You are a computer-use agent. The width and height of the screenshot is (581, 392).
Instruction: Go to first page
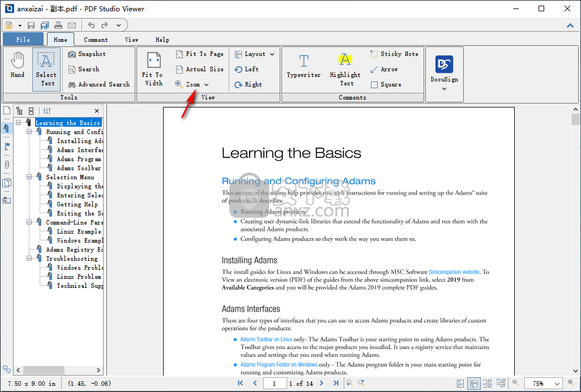(241, 383)
